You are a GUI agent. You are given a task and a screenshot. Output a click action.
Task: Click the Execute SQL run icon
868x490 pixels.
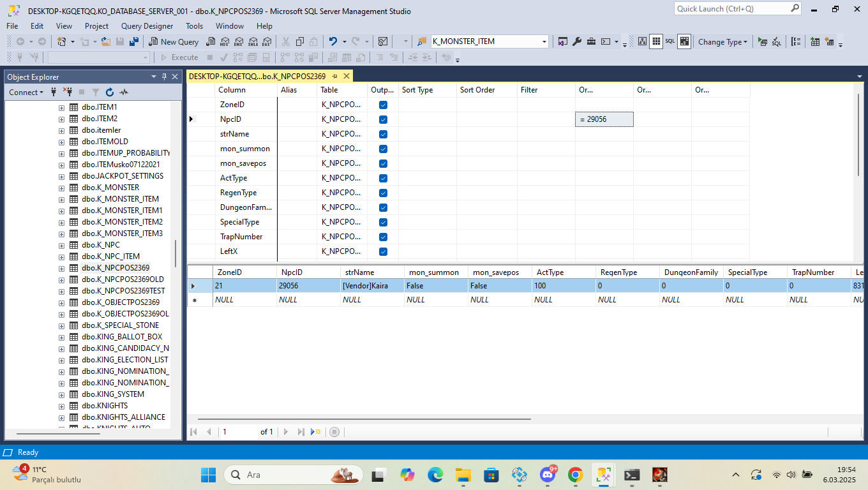tap(762, 41)
